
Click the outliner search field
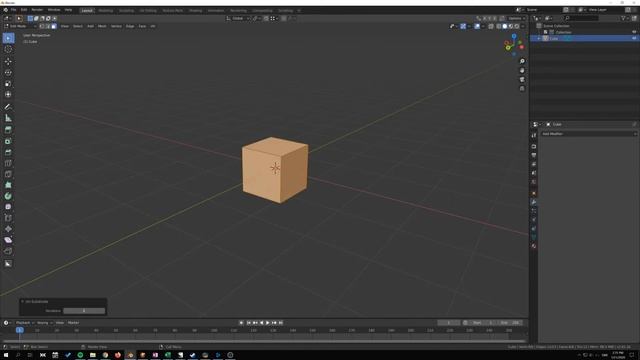pyautogui.click(x=581, y=18)
